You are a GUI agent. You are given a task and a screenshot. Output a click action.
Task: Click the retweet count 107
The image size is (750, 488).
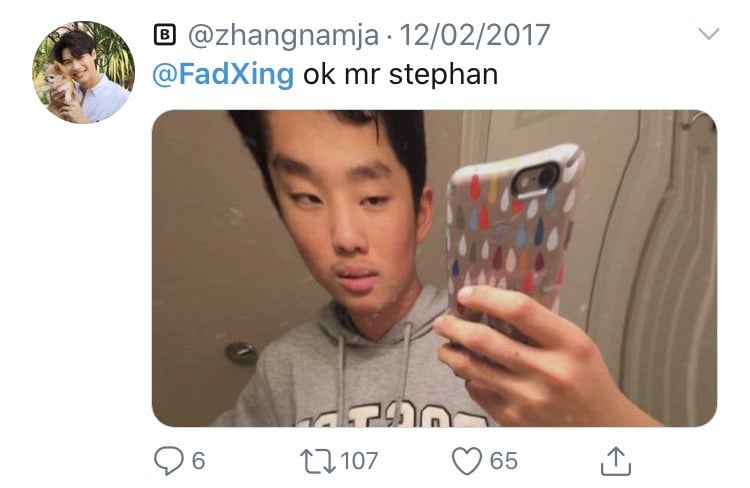coord(359,461)
